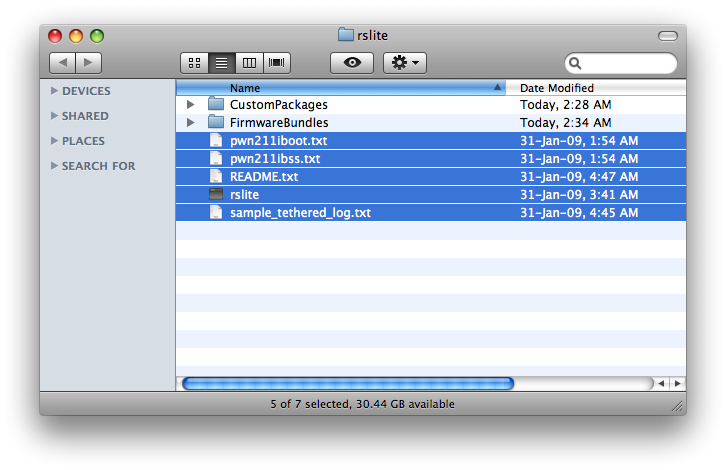Switch to column view mode
This screenshot has width=726, height=470.
pos(249,63)
